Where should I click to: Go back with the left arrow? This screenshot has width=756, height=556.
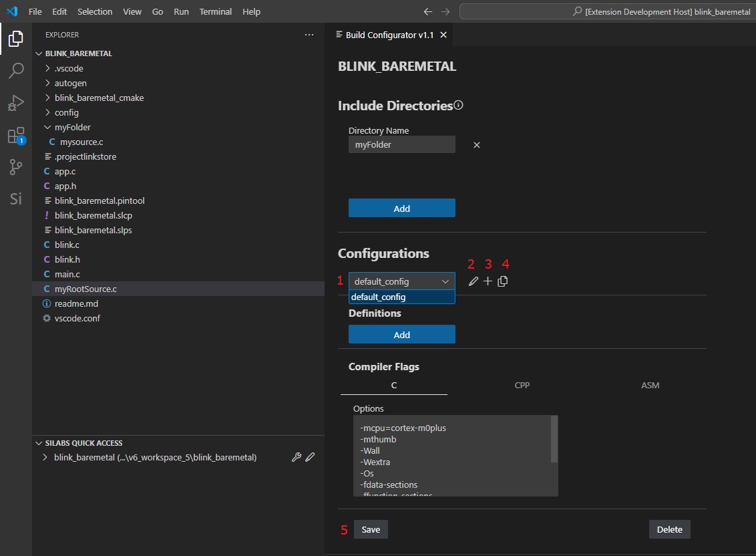coord(427,11)
